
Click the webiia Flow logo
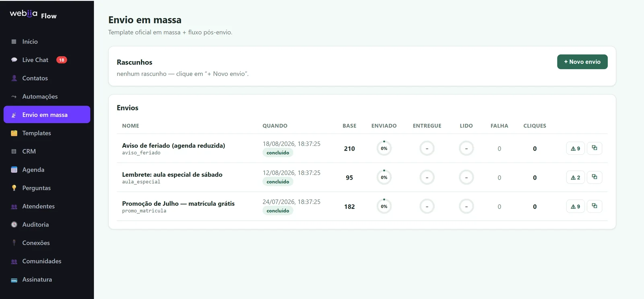pyautogui.click(x=33, y=14)
